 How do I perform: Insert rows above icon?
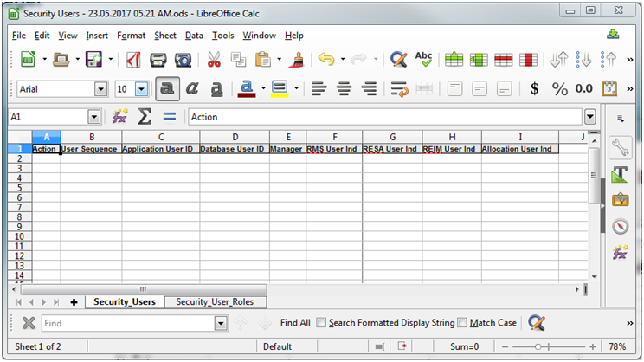coord(454,60)
